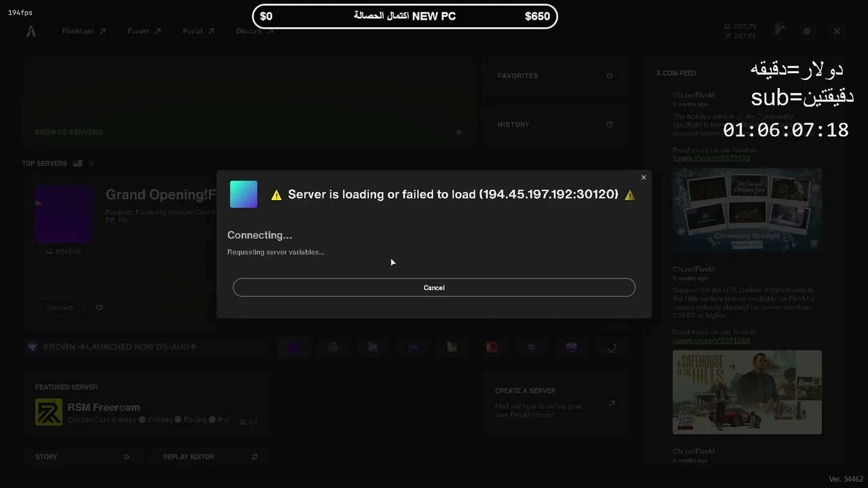Cancel the server connection attempt
Screen dimensions: 868x488
click(x=434, y=287)
